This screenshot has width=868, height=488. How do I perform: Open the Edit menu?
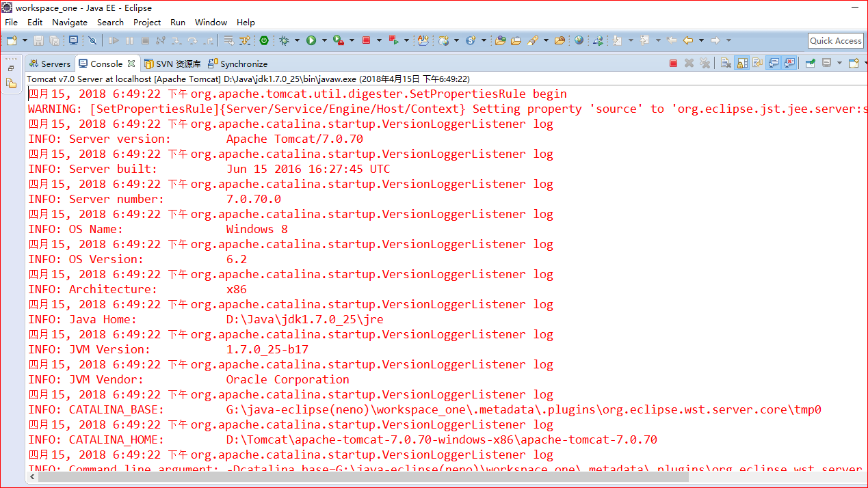point(35,22)
